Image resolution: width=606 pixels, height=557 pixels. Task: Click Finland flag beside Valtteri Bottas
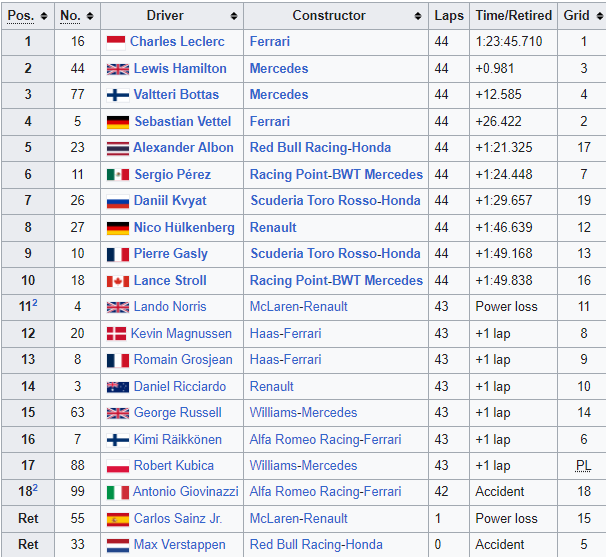tap(118, 95)
